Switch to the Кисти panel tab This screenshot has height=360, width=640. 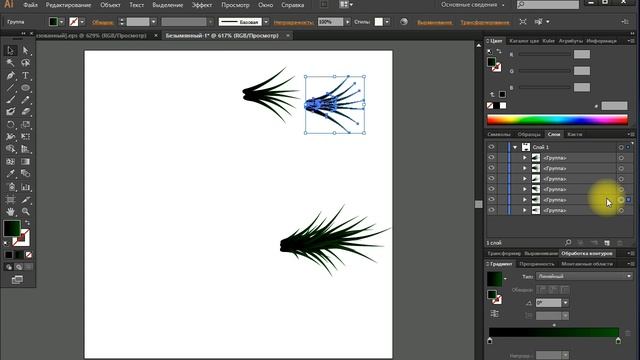[574, 134]
